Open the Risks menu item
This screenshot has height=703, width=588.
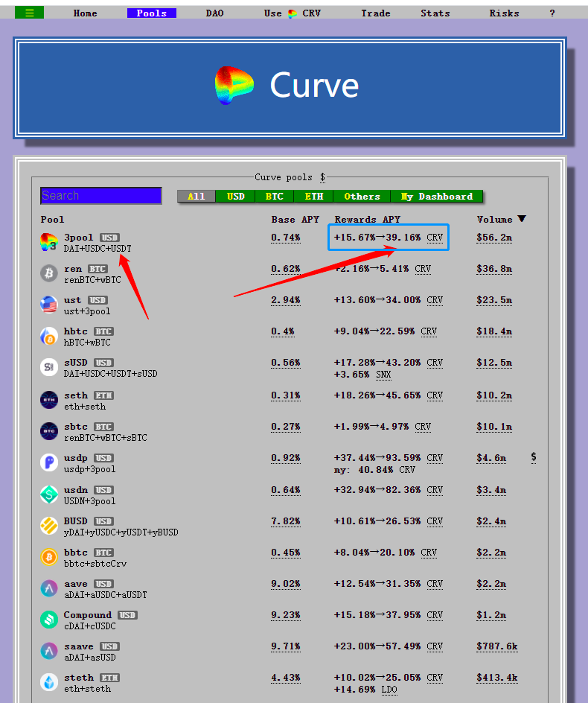coord(504,13)
